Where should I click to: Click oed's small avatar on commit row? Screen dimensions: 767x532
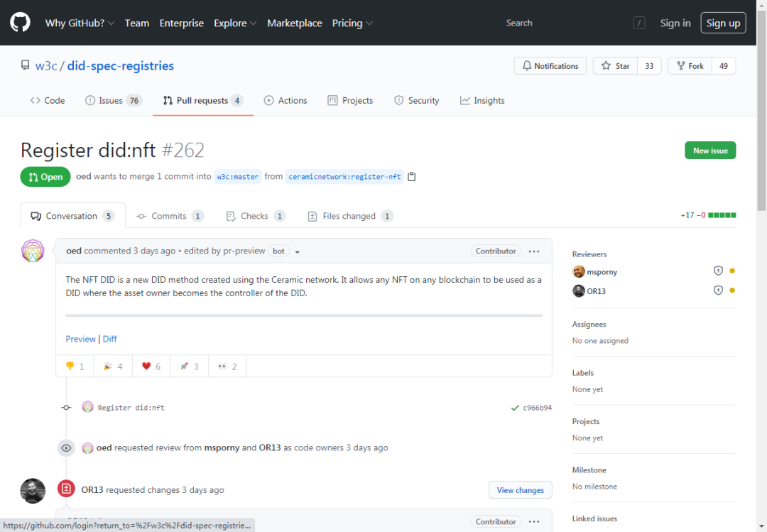[87, 407]
